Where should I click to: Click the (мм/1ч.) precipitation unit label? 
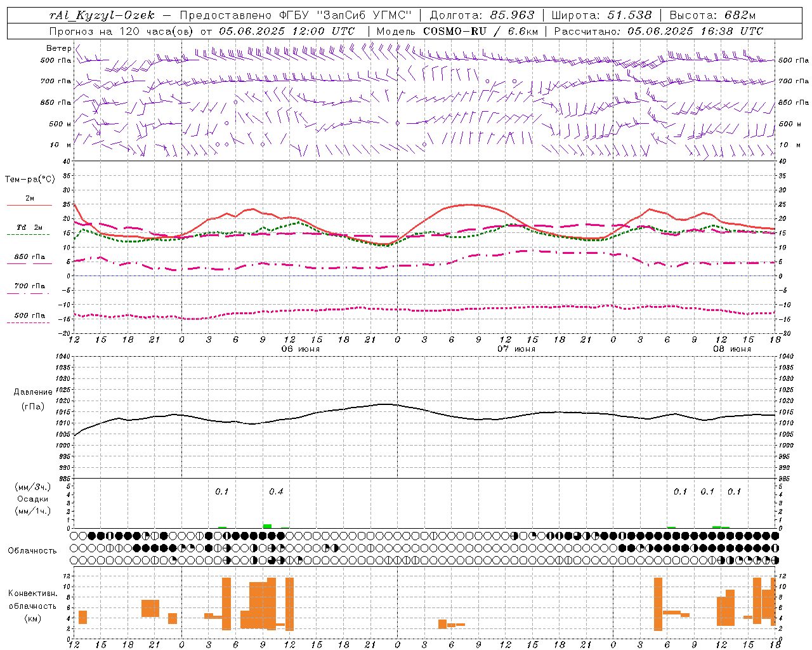point(33,511)
